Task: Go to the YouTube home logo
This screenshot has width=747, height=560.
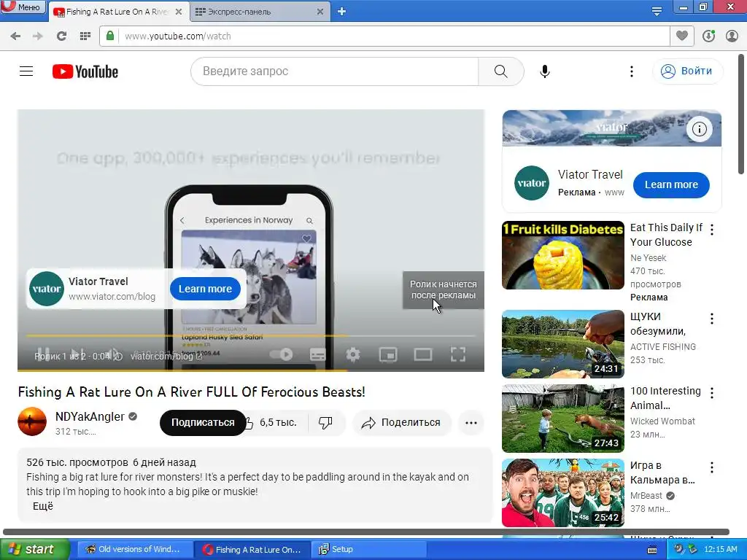Action: click(x=85, y=71)
